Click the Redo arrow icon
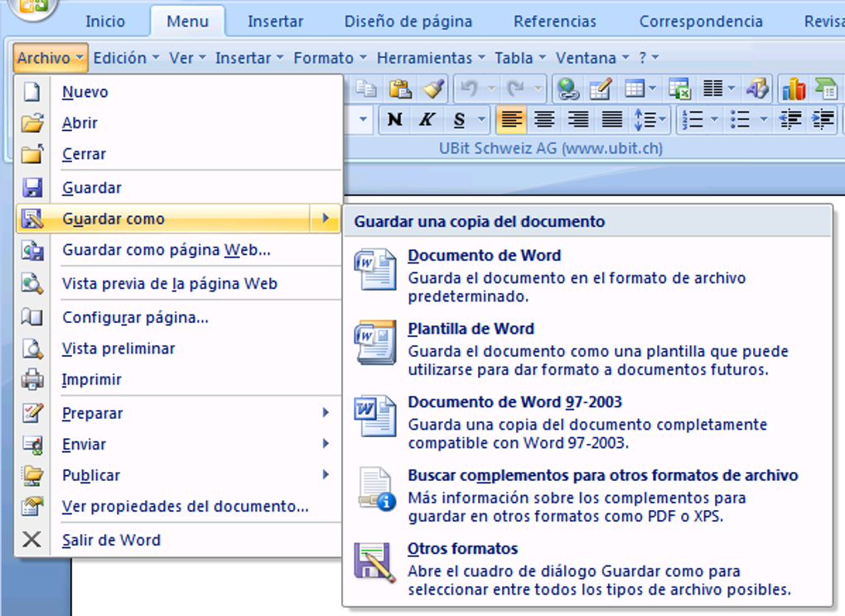Image resolution: width=845 pixels, height=616 pixels. (516, 89)
